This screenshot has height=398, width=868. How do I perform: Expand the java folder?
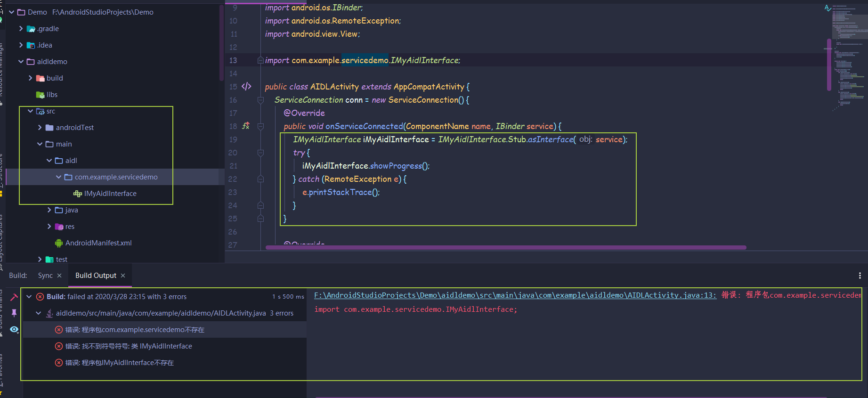(x=49, y=210)
